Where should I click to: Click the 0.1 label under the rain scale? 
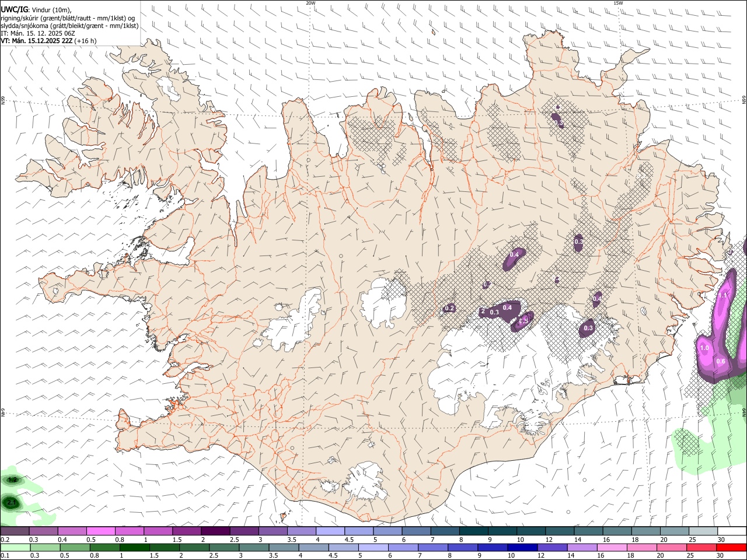[x=5, y=556]
